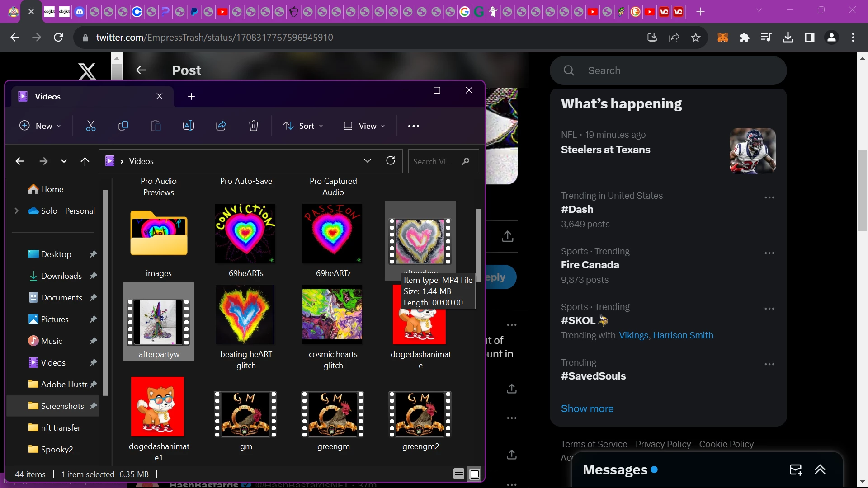This screenshot has width=868, height=488.
Task: Switch to large thumbnails view toggle
Action: (x=474, y=474)
